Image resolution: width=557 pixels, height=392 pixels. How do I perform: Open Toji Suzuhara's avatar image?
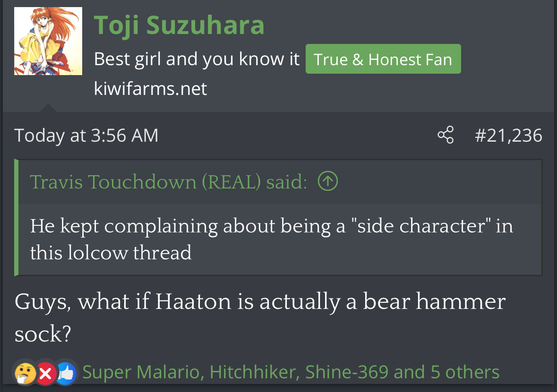pos(48,41)
